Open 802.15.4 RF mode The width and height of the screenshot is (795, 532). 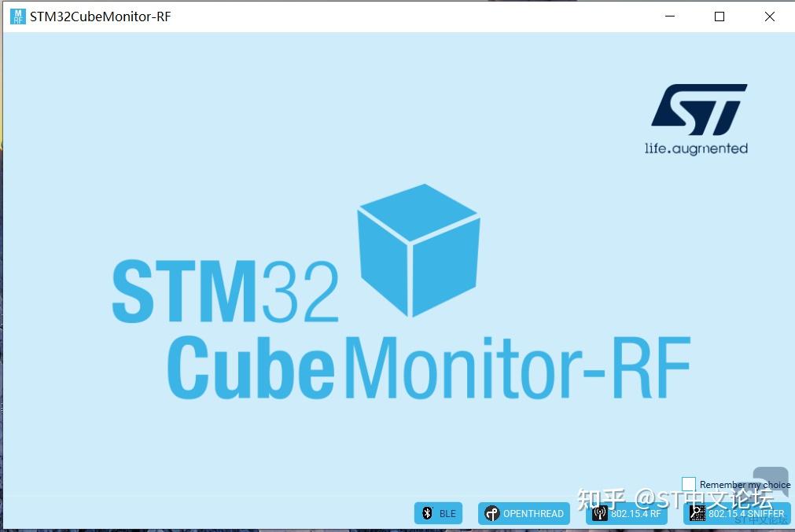627,513
